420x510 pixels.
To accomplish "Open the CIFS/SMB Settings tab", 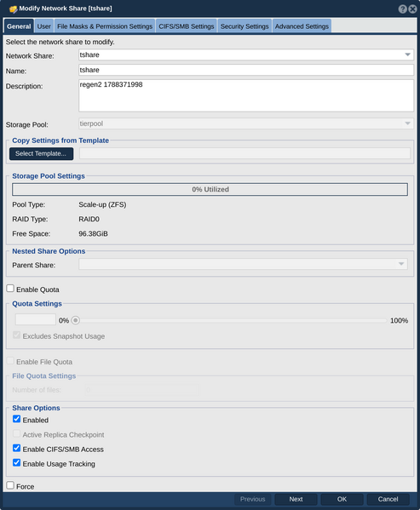I will pos(187,26).
